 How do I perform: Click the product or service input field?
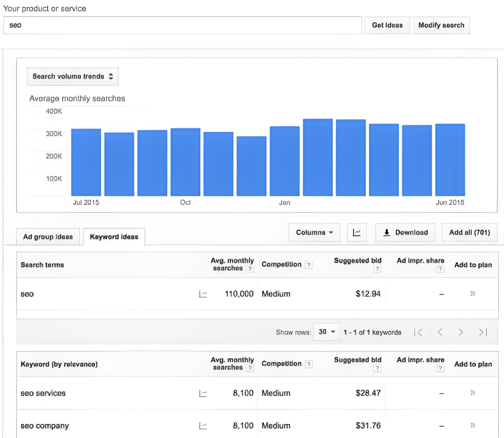pyautogui.click(x=182, y=25)
